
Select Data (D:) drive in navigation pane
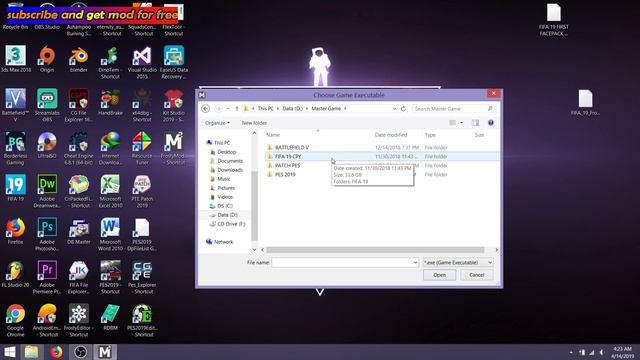223,215
